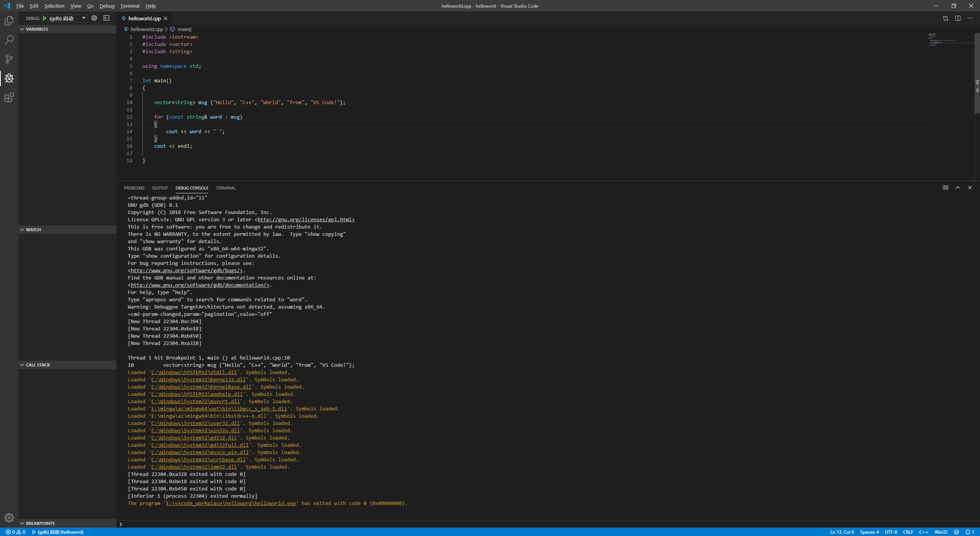Open the Debug menu
The width and height of the screenshot is (980, 536).
107,6
